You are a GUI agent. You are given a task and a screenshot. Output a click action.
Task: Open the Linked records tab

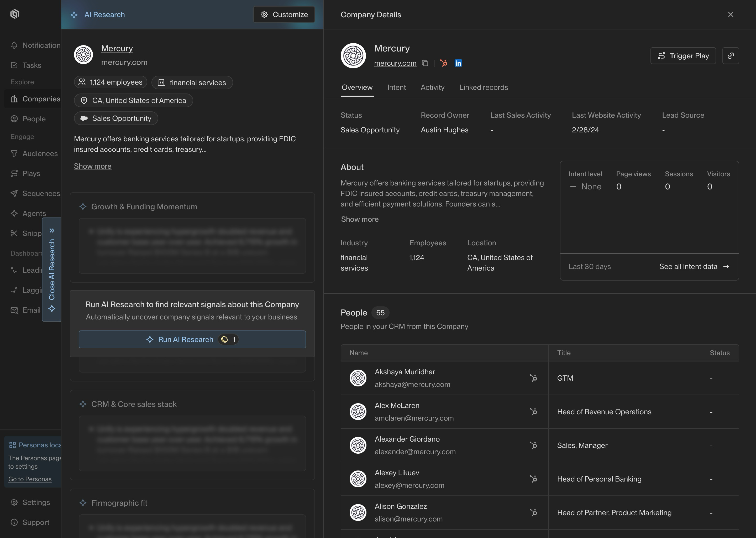483,87
